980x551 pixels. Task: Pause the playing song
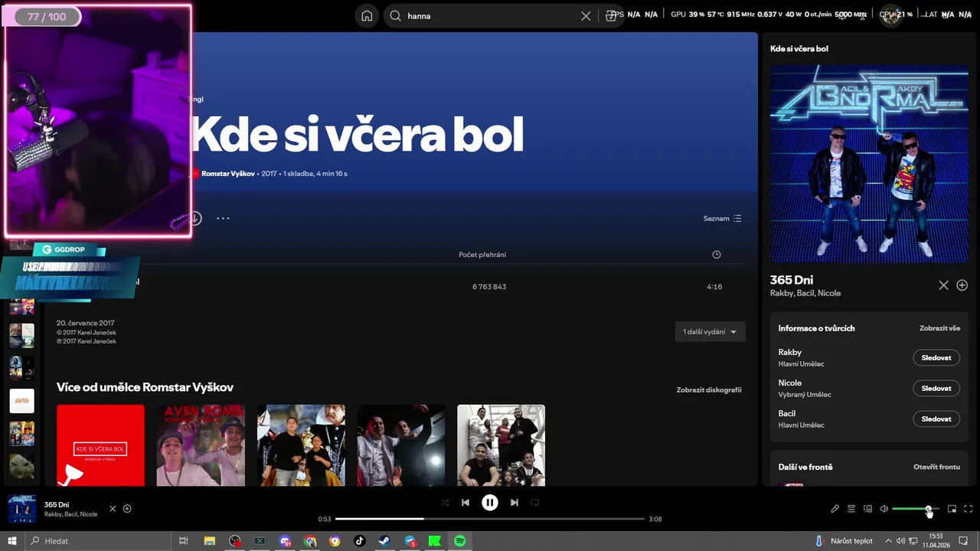point(490,503)
